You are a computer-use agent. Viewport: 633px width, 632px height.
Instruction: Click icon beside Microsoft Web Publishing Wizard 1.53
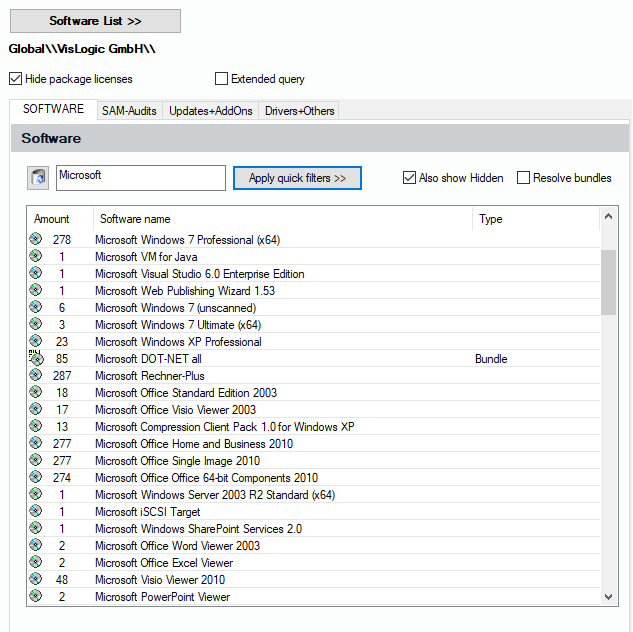(36, 290)
